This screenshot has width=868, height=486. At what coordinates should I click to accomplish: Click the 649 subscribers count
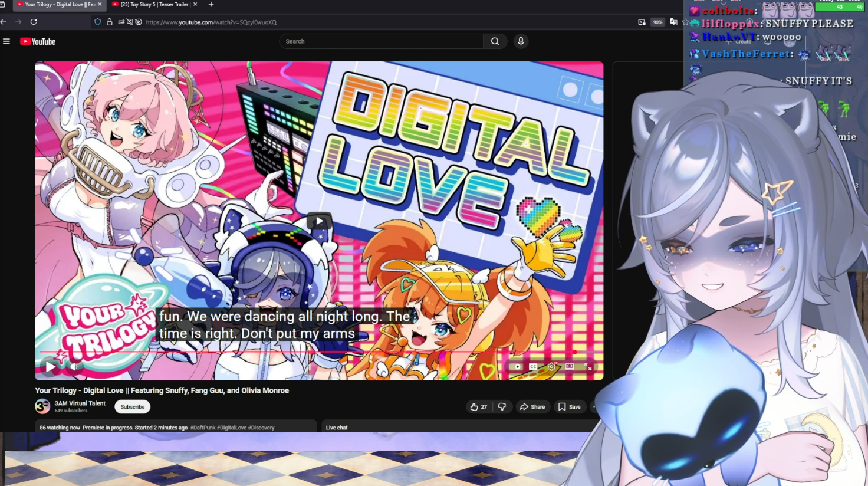[x=71, y=411]
